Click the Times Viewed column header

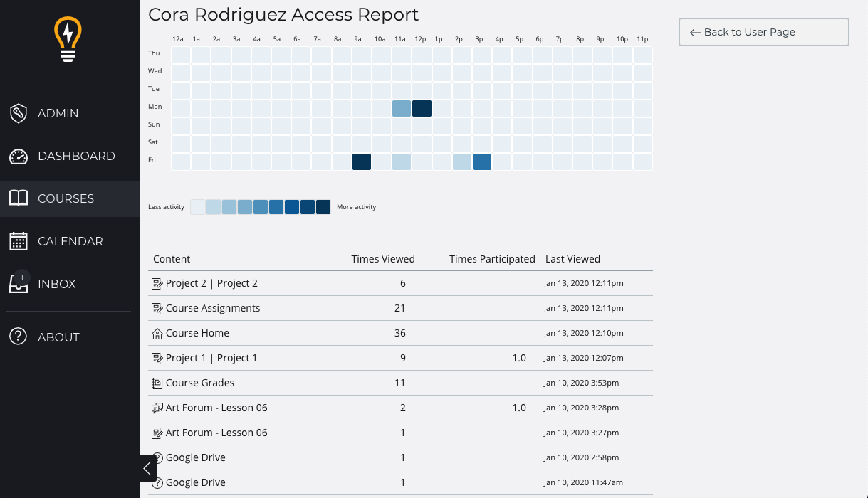383,259
